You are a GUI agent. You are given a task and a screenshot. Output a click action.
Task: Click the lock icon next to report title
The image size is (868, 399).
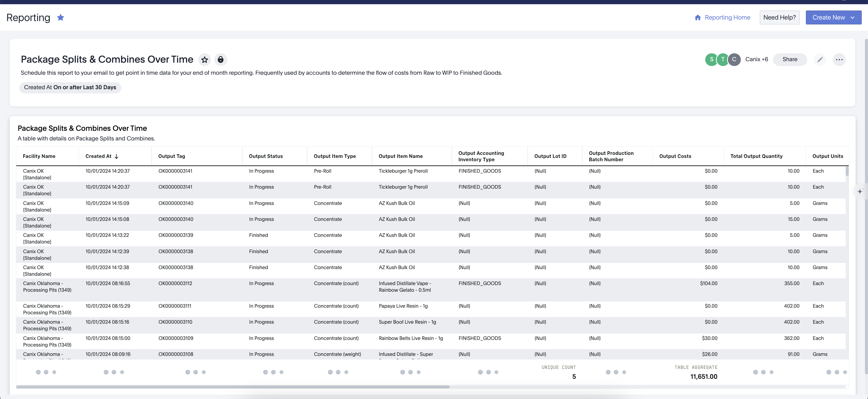click(220, 60)
